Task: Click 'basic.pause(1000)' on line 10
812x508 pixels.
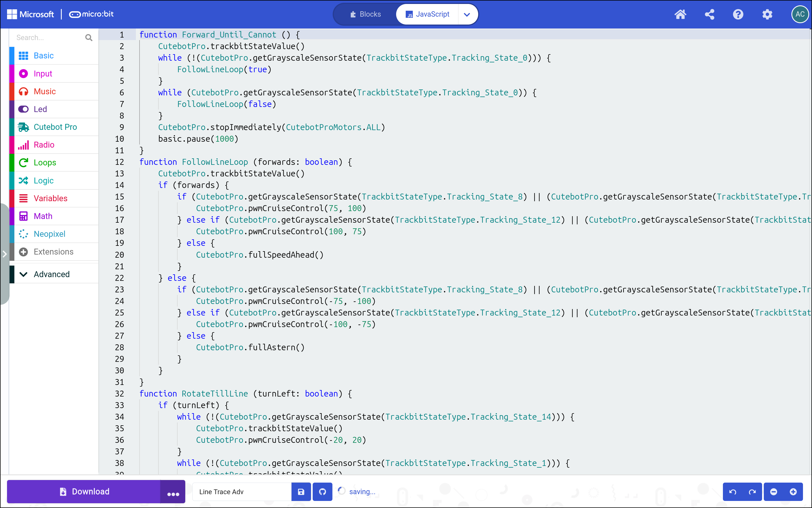Action: [x=198, y=139]
